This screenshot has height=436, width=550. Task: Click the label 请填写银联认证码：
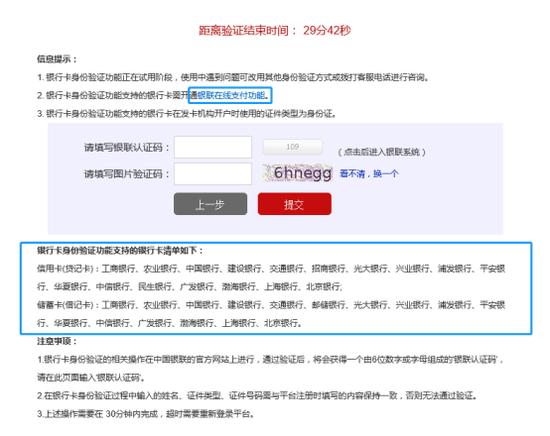click(x=127, y=147)
